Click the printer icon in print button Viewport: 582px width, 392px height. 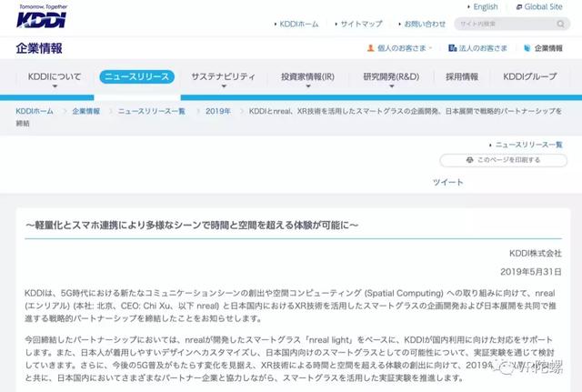(470, 160)
